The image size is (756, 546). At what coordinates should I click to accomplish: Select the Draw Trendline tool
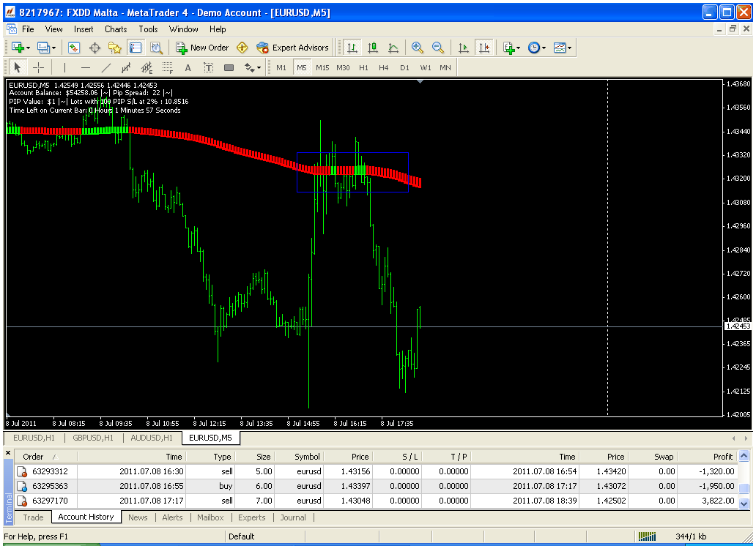click(106, 67)
